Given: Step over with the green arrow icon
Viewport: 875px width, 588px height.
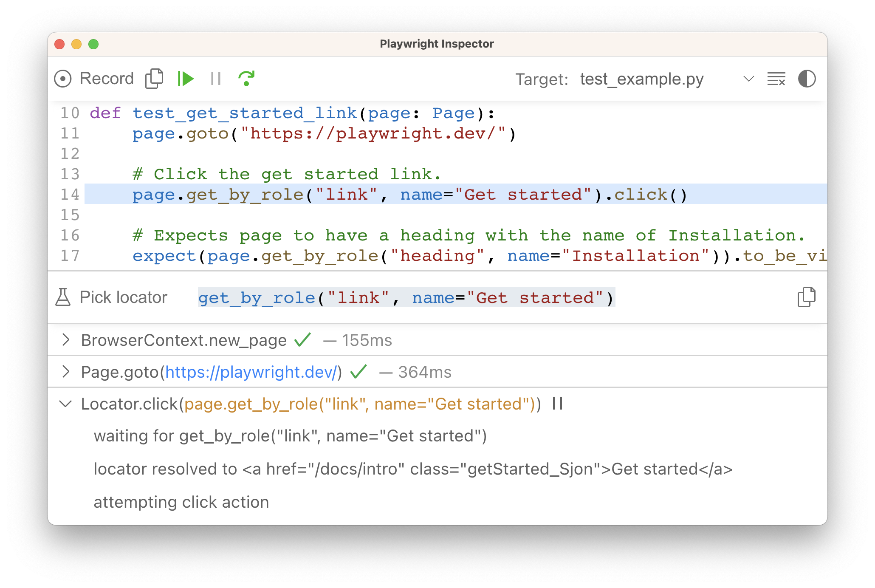Looking at the screenshot, I should coord(246,79).
